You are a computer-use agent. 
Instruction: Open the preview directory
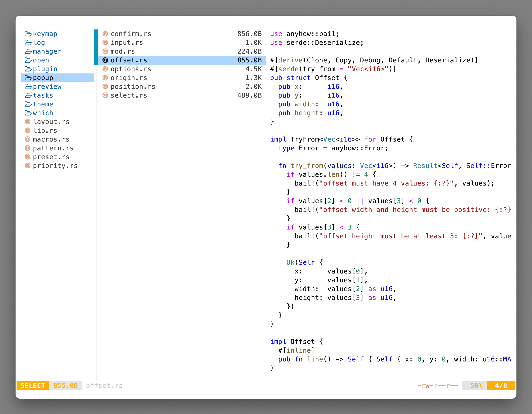pos(47,87)
